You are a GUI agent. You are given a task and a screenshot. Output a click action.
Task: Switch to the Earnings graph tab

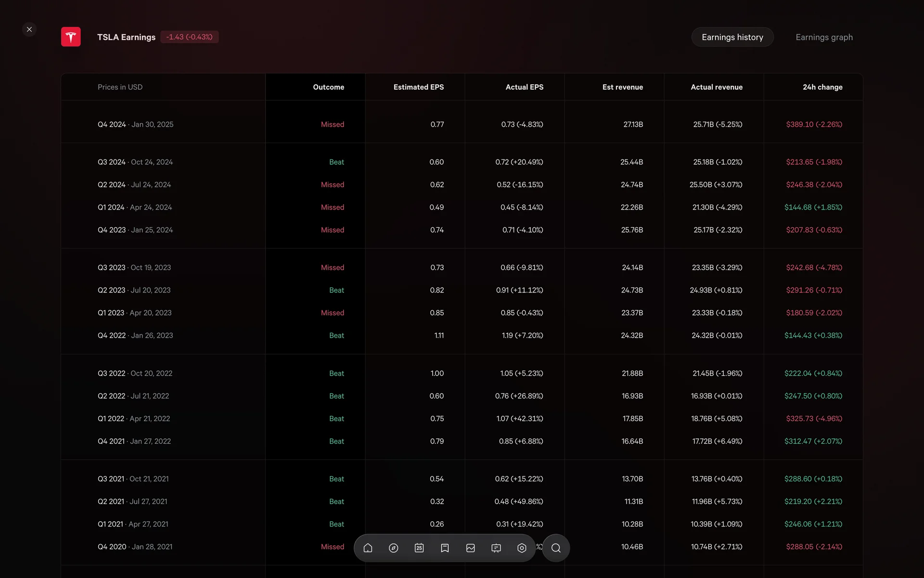tap(824, 37)
